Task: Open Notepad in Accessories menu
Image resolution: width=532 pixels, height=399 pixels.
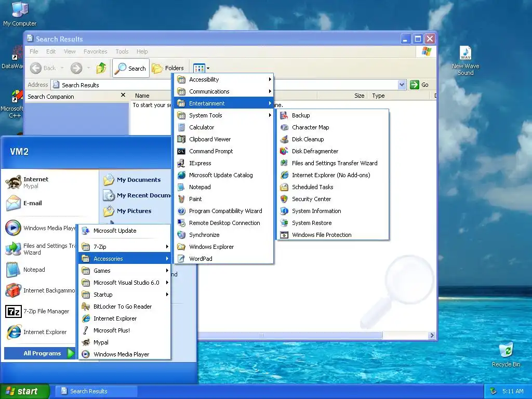Action: click(x=223, y=187)
